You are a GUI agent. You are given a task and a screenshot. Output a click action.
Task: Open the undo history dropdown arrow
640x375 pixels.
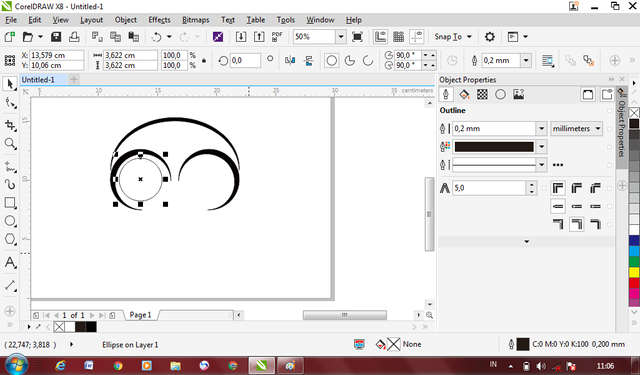click(169, 37)
